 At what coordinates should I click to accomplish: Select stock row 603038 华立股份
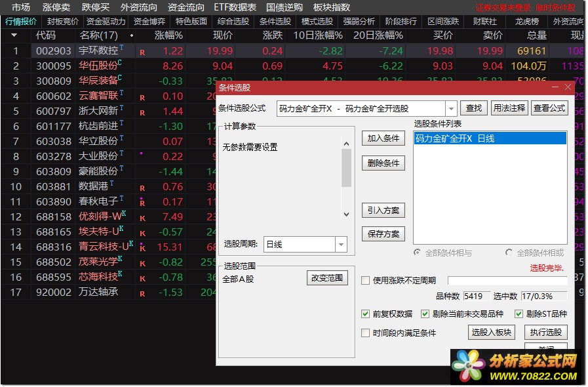click(x=109, y=141)
